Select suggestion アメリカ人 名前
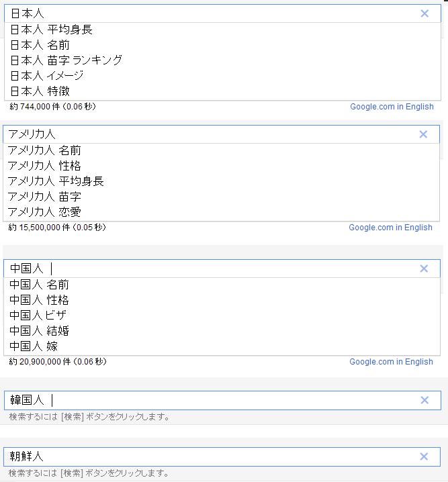The width and height of the screenshot is (448, 482). [x=44, y=150]
